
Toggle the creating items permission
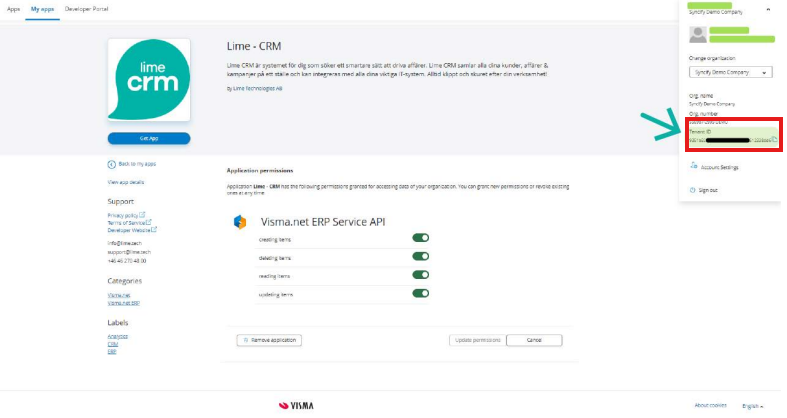coord(421,238)
